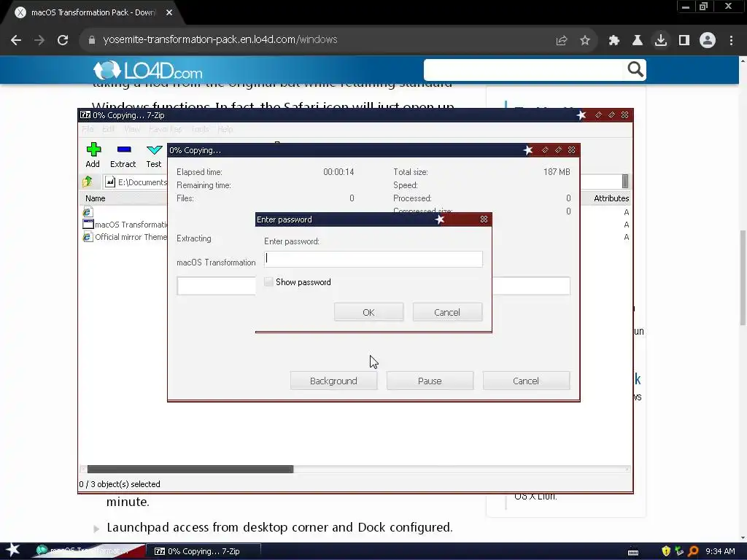Click the LO4D search magnifier icon
Image resolution: width=747 pixels, height=560 pixels.
coord(635,69)
